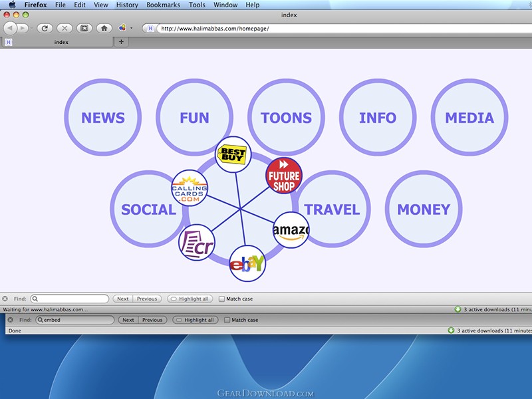Open the INFO circle
Image resolution: width=532 pixels, height=399 pixels.
click(x=378, y=118)
